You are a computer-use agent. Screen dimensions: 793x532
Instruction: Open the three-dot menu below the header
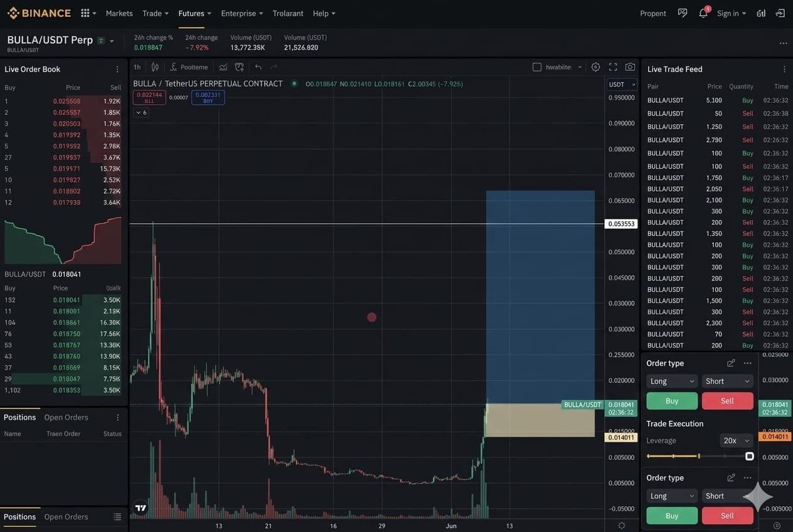coord(783,43)
